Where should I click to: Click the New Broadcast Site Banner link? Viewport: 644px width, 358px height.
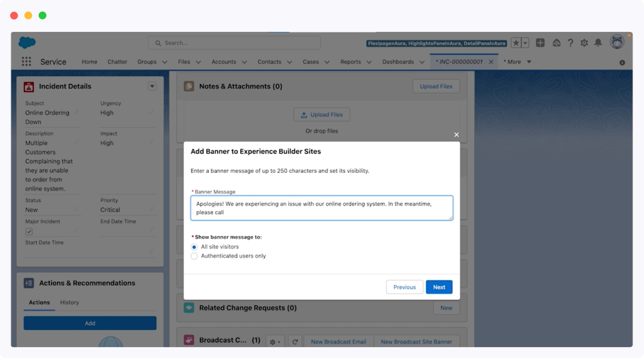[x=416, y=342]
